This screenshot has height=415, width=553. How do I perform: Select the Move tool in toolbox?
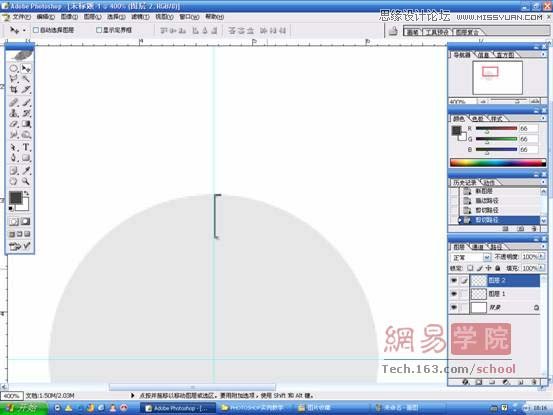[x=26, y=68]
